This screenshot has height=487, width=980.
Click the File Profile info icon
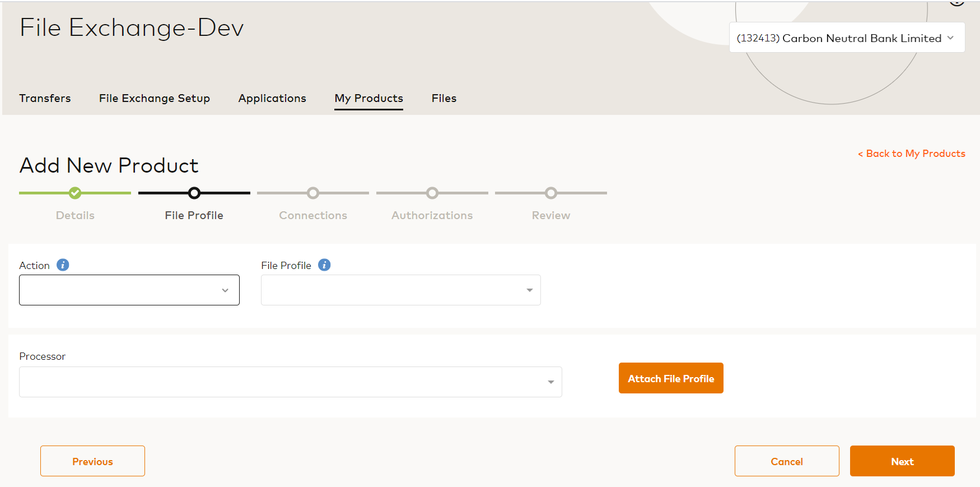324,265
